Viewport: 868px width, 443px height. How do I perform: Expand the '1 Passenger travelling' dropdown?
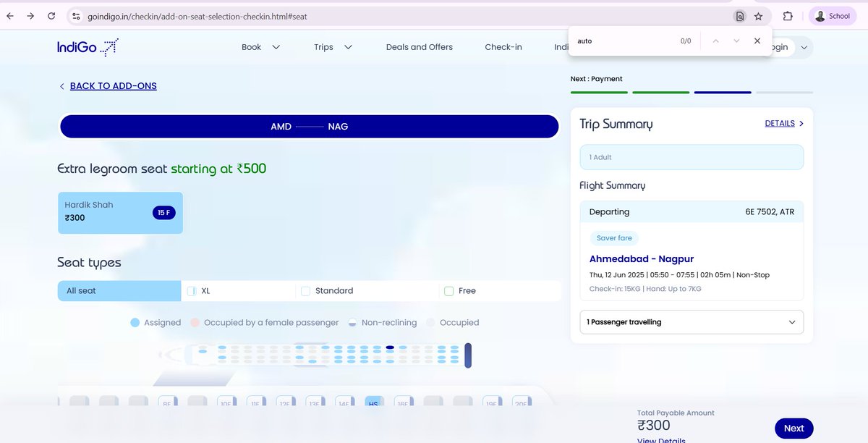coord(692,322)
